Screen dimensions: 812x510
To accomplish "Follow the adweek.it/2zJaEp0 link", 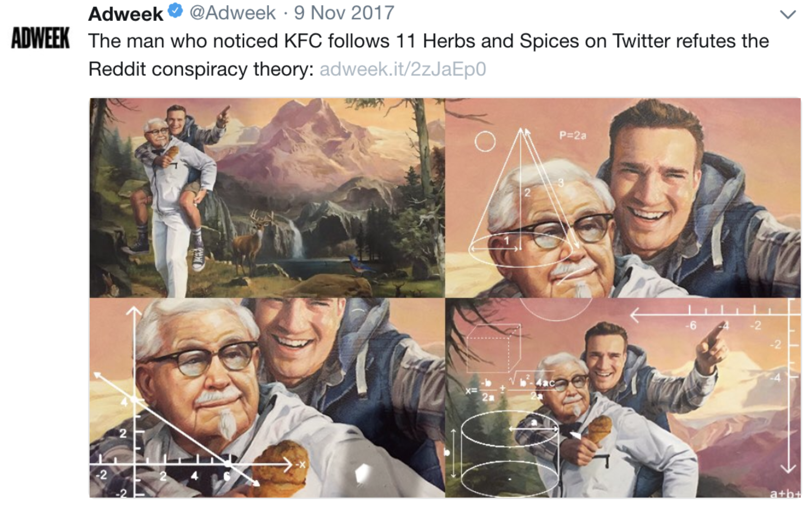I will 403,69.
